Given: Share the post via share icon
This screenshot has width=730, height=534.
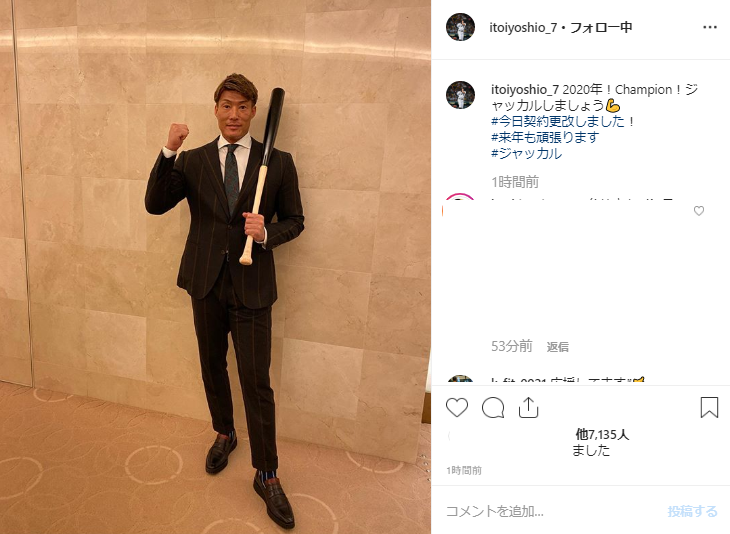Looking at the screenshot, I should click(x=528, y=407).
